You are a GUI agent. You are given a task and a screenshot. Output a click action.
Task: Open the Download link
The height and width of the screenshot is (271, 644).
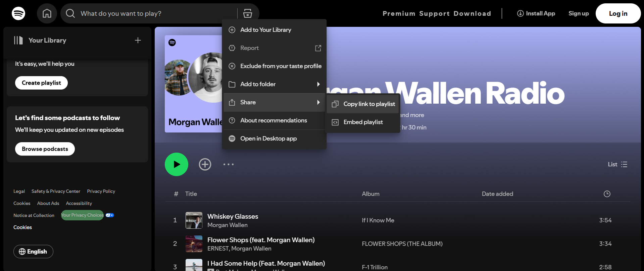coord(472,13)
